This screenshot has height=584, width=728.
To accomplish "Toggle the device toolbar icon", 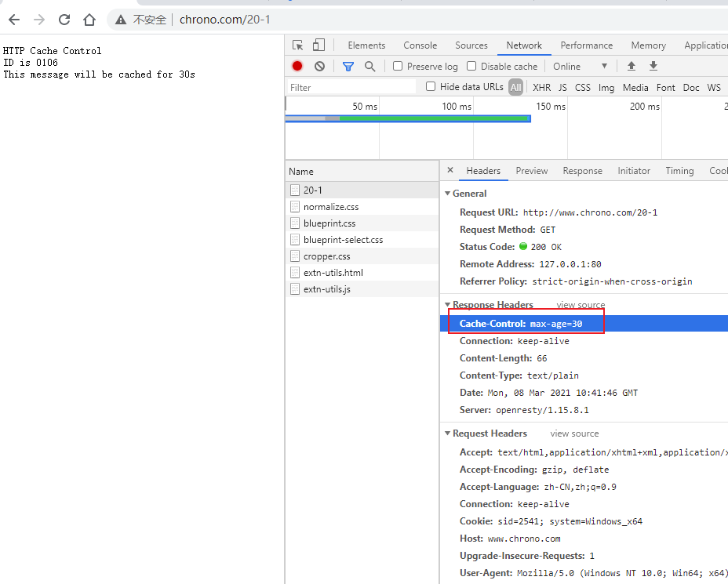I will 318,45.
